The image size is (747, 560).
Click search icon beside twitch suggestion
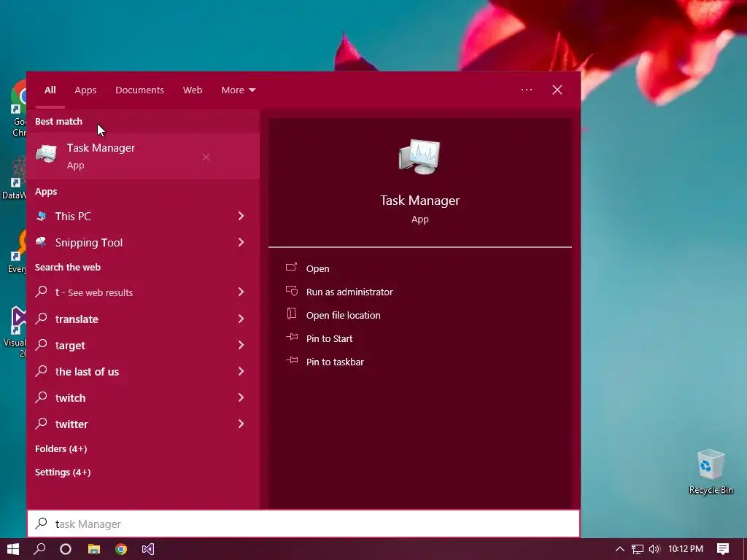(42, 396)
